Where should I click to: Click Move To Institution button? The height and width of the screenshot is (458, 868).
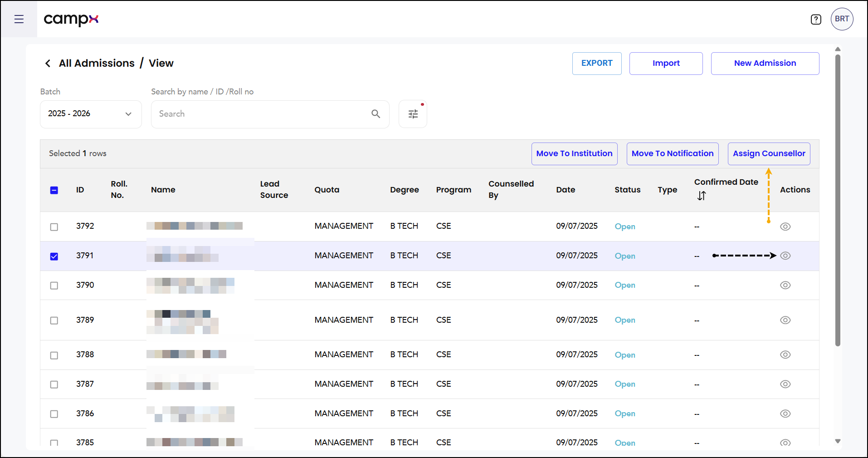[x=575, y=154]
